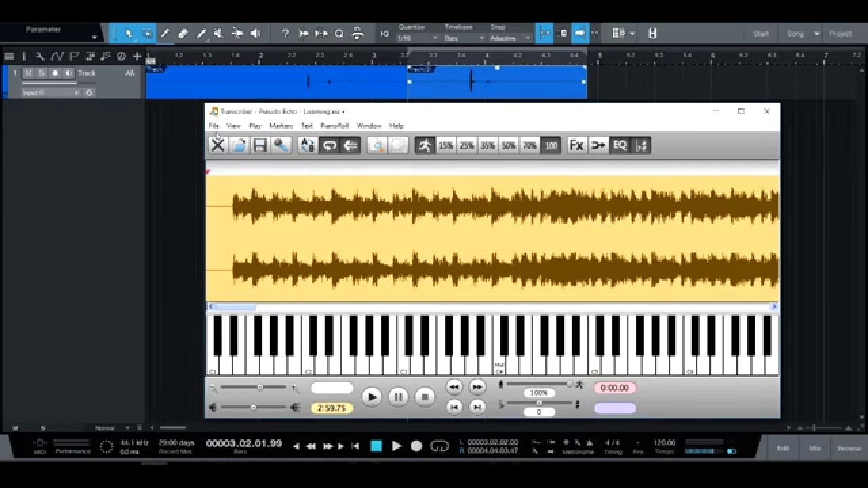The height and width of the screenshot is (488, 868).
Task: Open the Help menu in Transcribe
Action: click(397, 125)
